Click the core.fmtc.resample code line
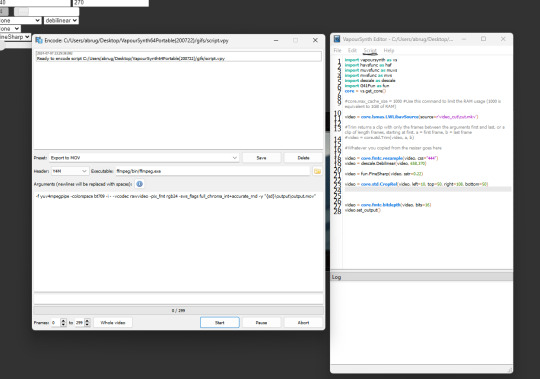This screenshot has width=540, height=379. coord(392,158)
